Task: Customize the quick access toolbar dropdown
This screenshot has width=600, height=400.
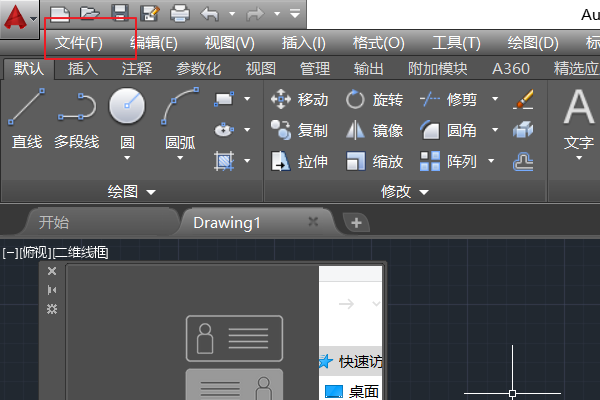Action: click(x=295, y=14)
